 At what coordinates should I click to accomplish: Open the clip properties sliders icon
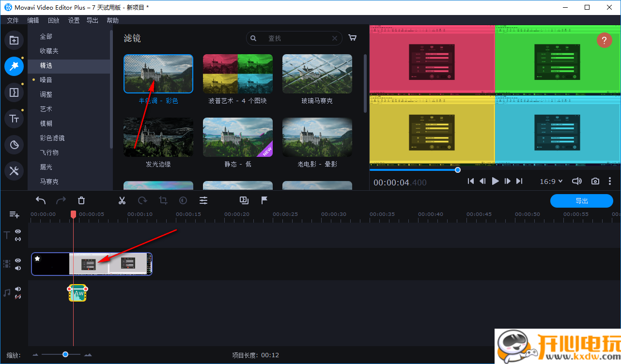203,200
